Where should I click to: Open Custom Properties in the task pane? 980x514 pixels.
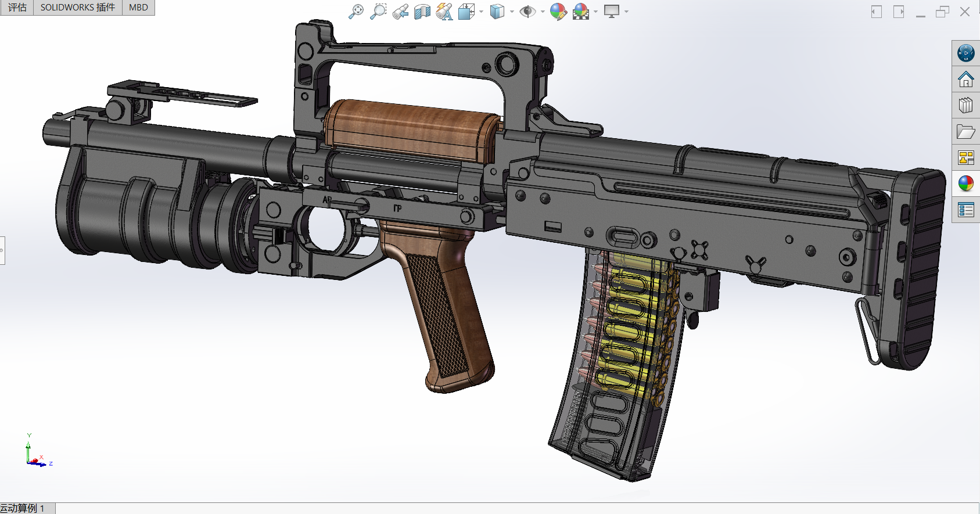966,210
